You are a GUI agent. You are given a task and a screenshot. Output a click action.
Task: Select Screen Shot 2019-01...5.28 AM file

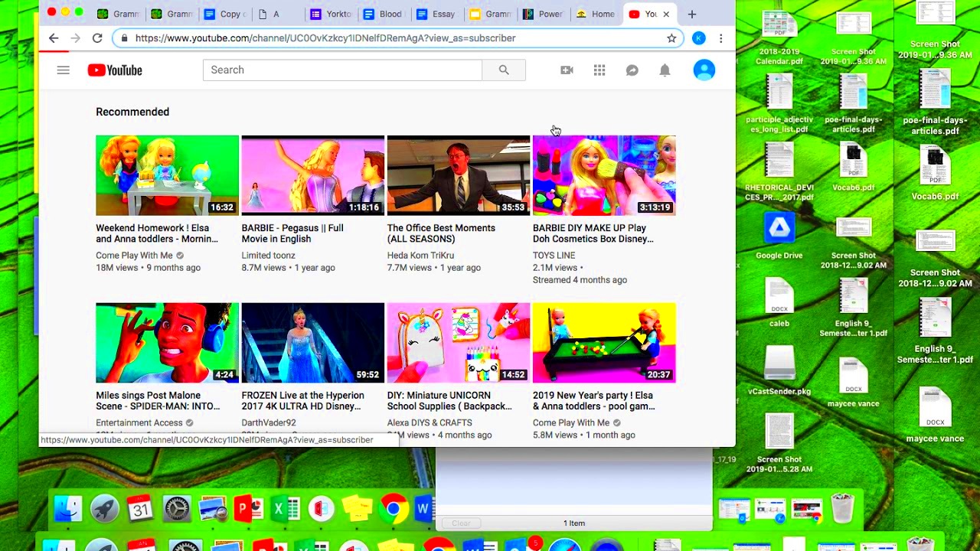pyautogui.click(x=779, y=443)
